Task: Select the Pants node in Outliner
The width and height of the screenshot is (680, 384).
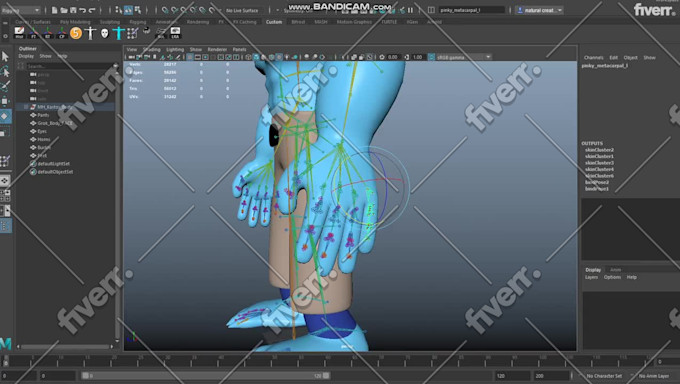Action: pos(43,115)
